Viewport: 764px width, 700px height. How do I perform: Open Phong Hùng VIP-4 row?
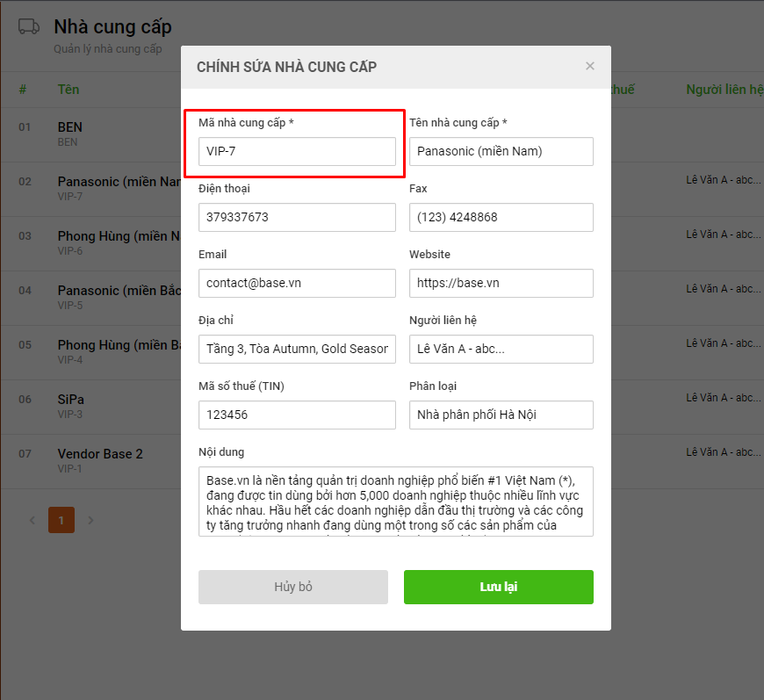point(90,352)
